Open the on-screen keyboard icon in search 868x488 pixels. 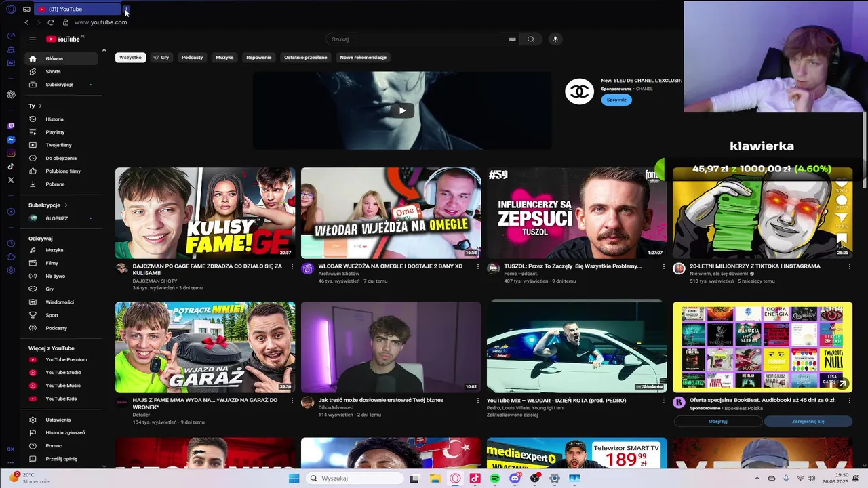tap(513, 39)
